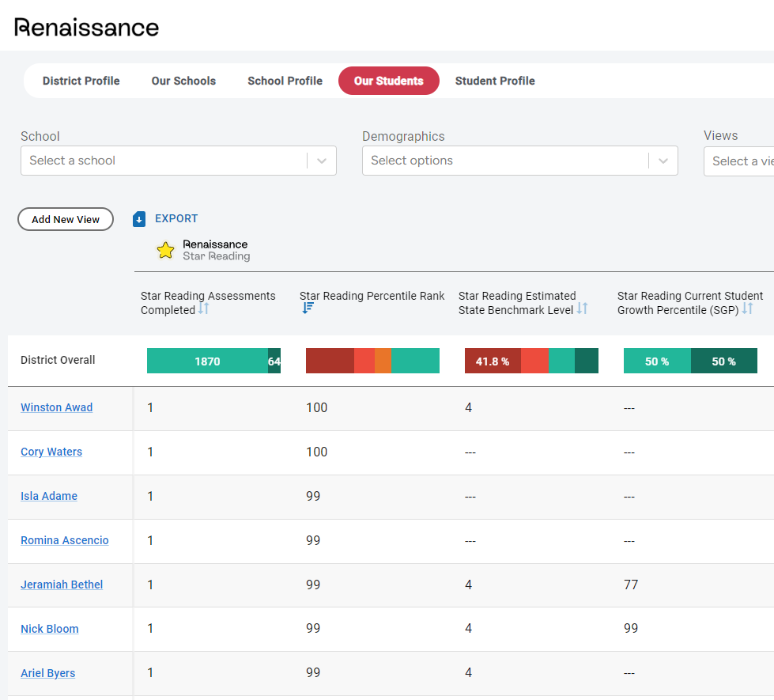Click the yellow Star Reading star icon
This screenshot has height=700, width=774.
(x=165, y=251)
